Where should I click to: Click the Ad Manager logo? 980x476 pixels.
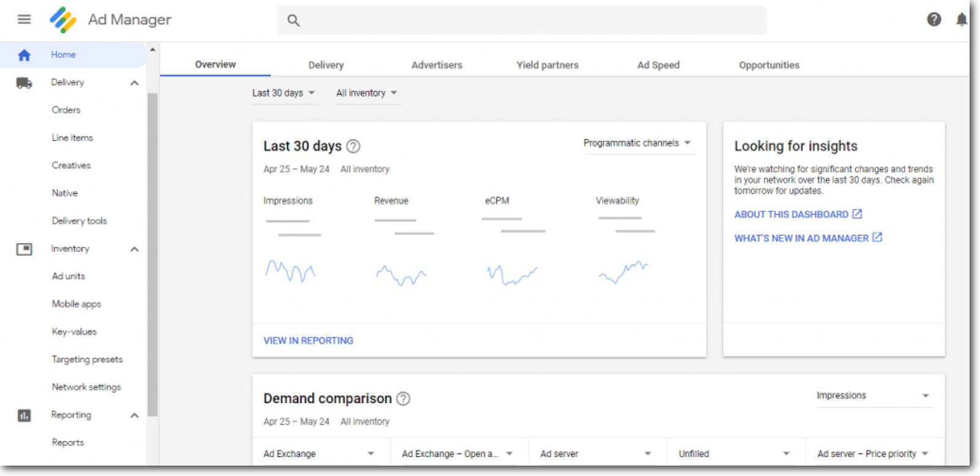63,20
